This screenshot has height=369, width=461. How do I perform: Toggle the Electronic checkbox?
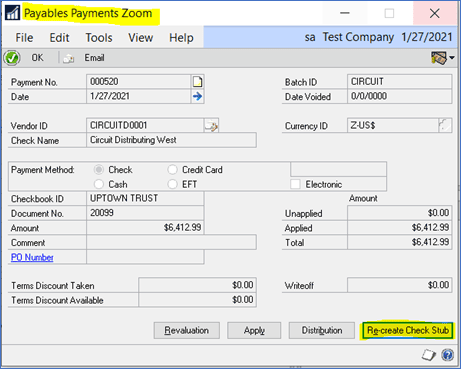coord(295,184)
